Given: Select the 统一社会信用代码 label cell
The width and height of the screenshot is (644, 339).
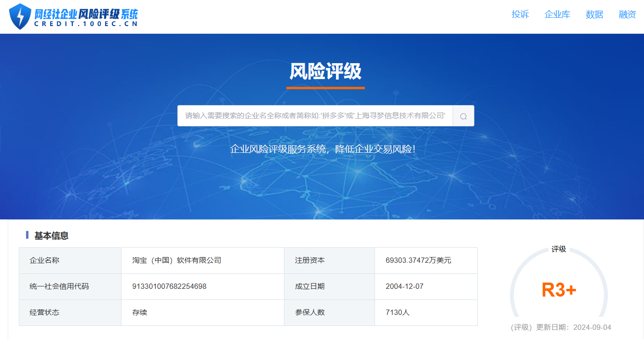Looking at the screenshot, I should tap(70, 286).
